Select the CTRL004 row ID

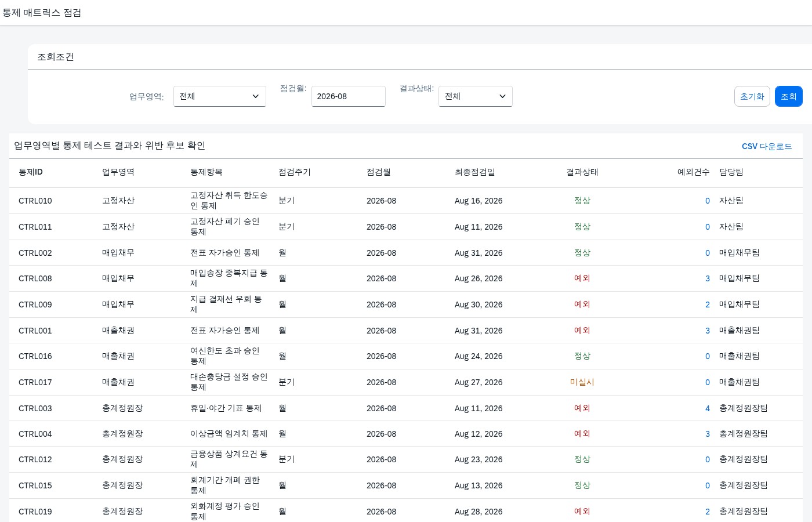pyautogui.click(x=35, y=434)
